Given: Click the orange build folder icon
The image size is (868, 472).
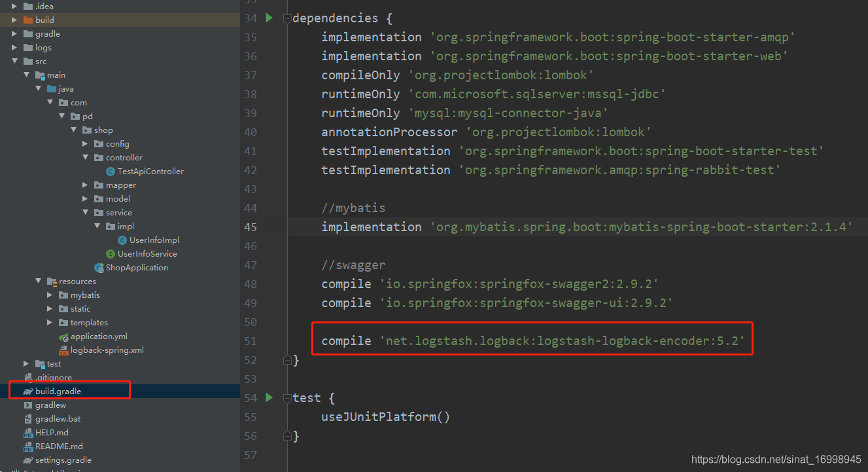Looking at the screenshot, I should (x=28, y=20).
